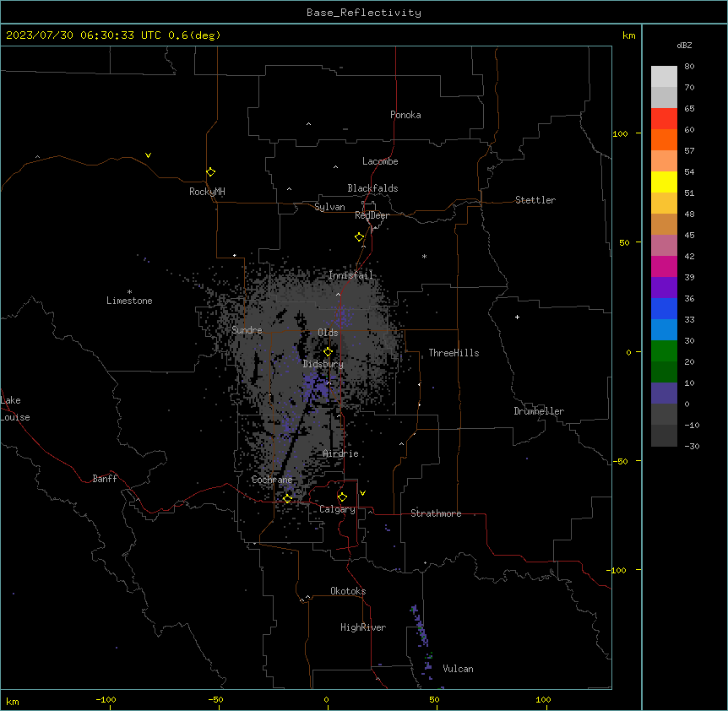Select the light gray 70-80 dBZ swatch

pos(664,77)
